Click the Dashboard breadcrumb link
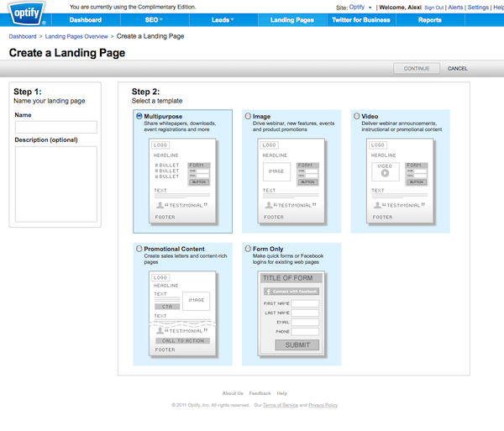This screenshot has width=504, height=431. (x=23, y=36)
